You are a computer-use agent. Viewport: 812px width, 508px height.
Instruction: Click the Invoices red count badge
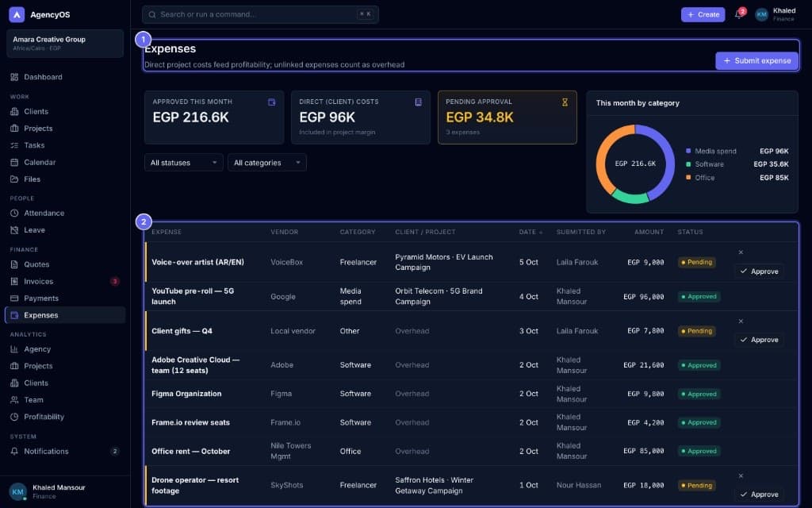114,282
